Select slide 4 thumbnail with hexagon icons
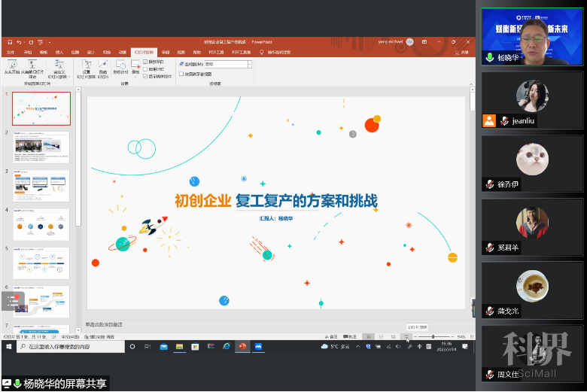 41,225
